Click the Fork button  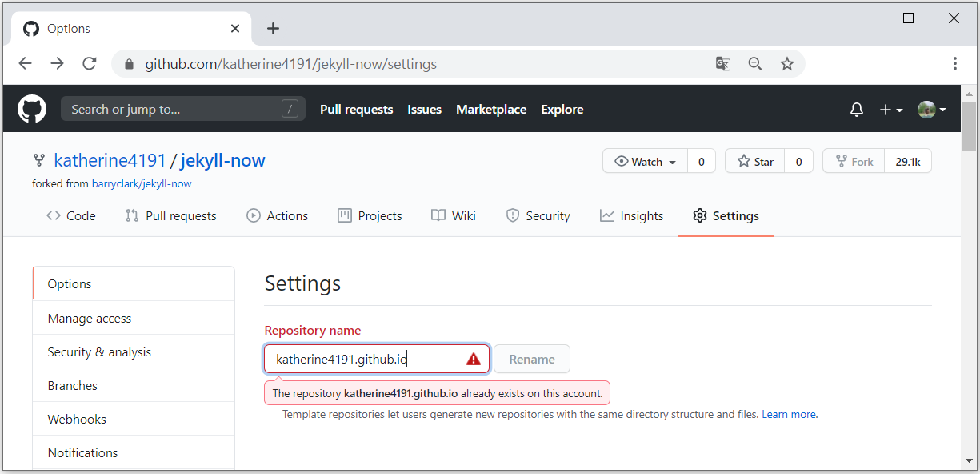854,161
